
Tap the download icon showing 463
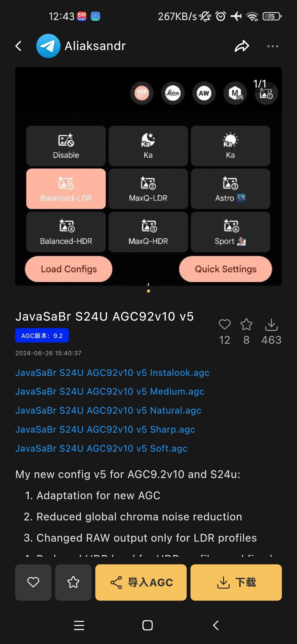tap(271, 325)
